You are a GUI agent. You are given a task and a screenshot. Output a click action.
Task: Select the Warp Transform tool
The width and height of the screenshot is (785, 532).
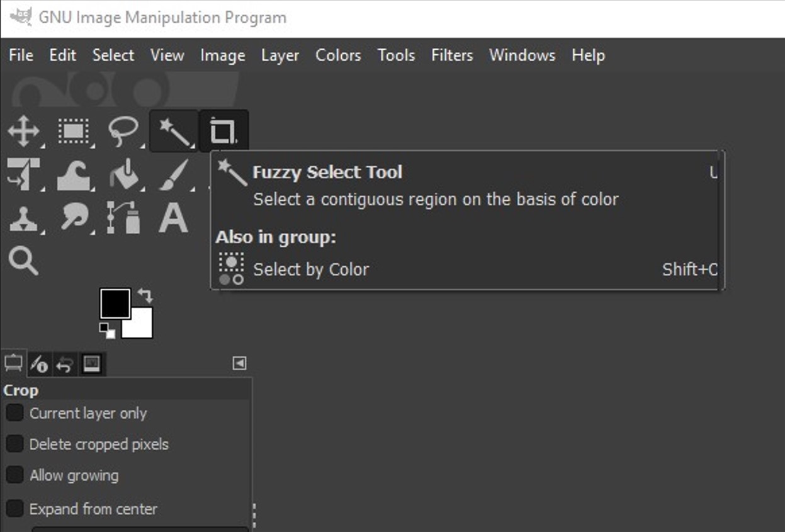[74, 174]
